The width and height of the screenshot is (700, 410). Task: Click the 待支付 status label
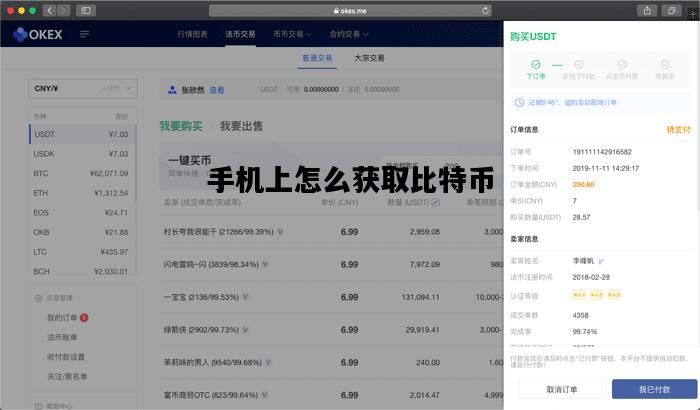click(x=678, y=130)
